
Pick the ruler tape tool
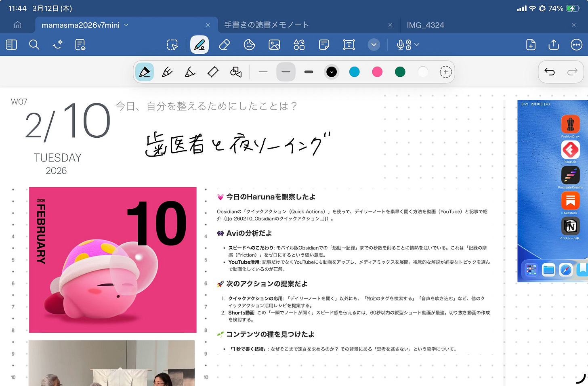pyautogui.click(x=213, y=72)
